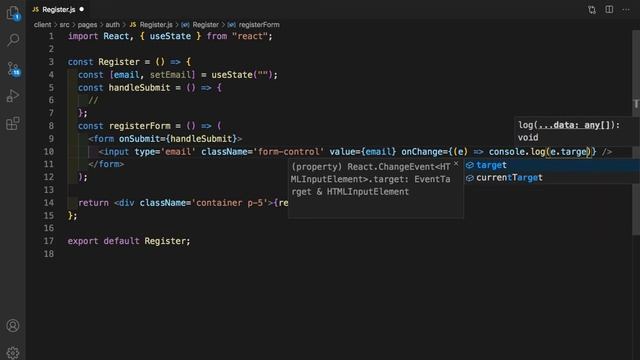Click 'export default Register;' line
This screenshot has height=360, width=640.
pyautogui.click(x=129, y=241)
